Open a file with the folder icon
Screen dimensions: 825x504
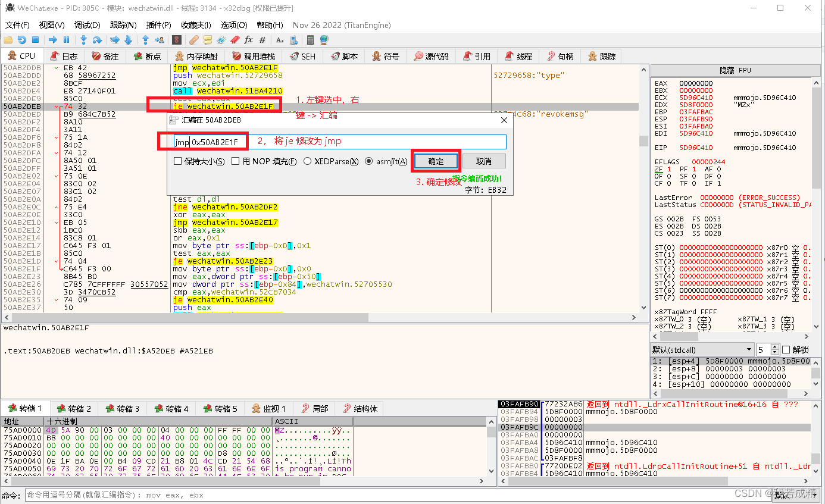point(8,40)
